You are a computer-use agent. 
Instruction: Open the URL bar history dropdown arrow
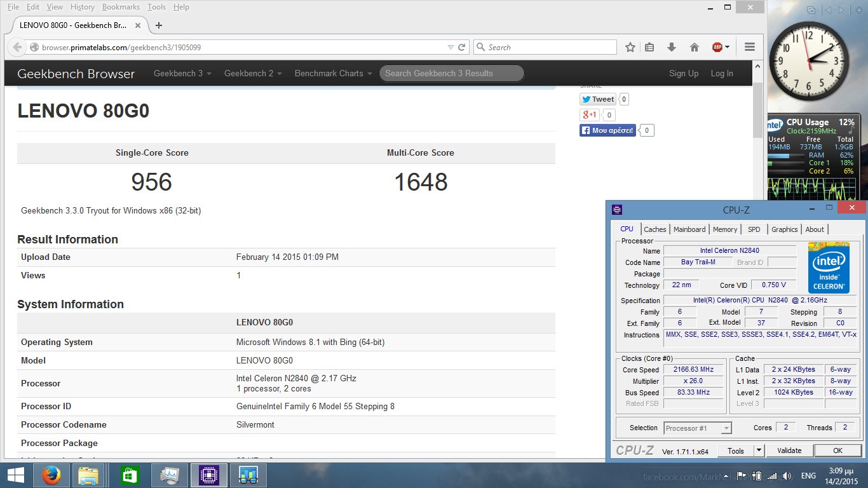[451, 47]
